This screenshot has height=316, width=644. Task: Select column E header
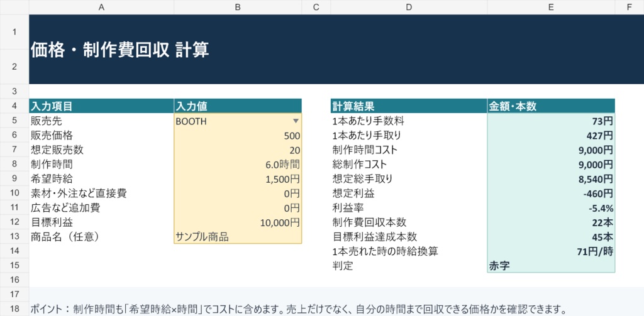pos(551,7)
